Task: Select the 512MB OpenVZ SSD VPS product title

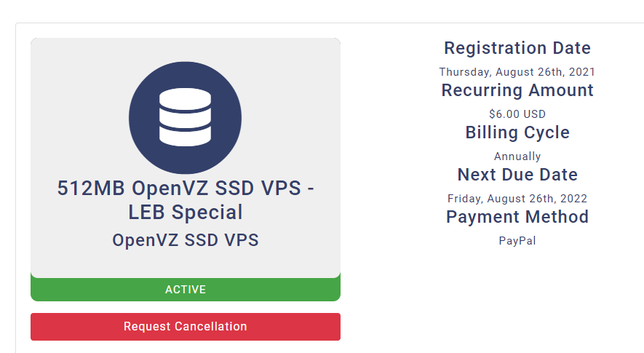Action: coord(186,200)
